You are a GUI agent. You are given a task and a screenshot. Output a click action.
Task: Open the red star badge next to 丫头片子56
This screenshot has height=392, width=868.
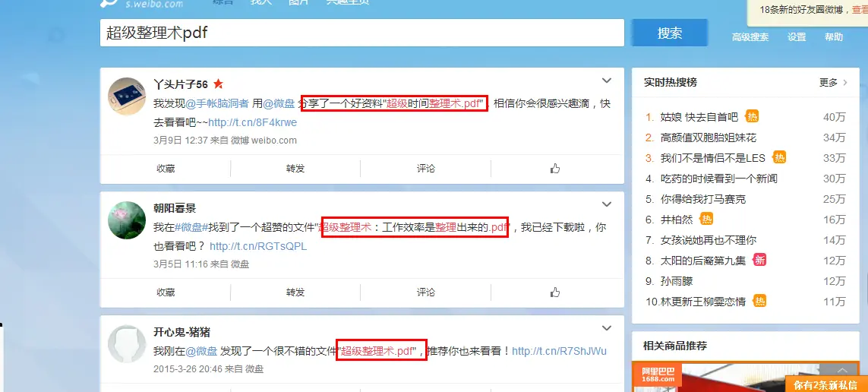218,84
